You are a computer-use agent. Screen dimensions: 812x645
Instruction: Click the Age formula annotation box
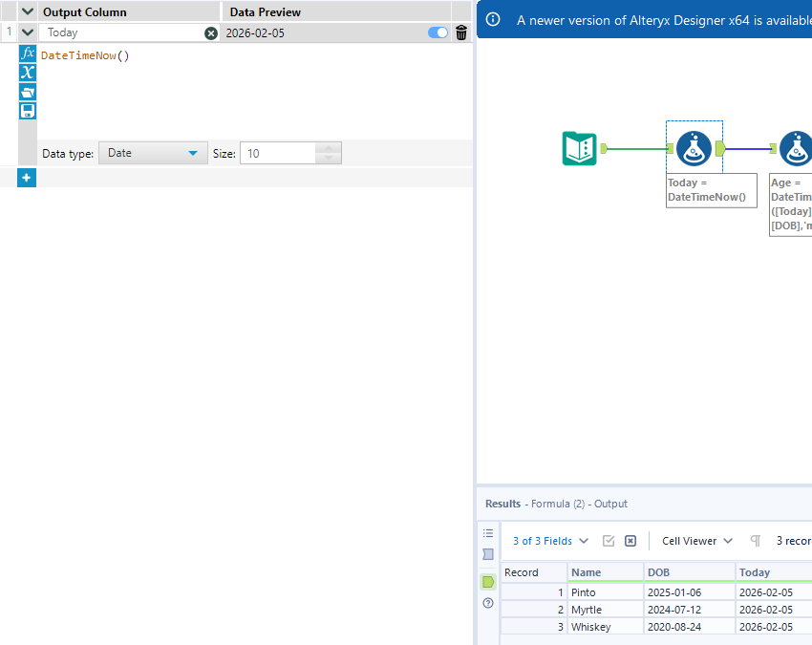click(x=791, y=204)
